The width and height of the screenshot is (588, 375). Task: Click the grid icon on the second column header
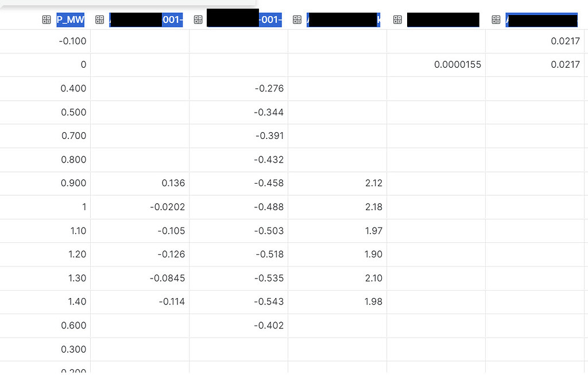99,19
